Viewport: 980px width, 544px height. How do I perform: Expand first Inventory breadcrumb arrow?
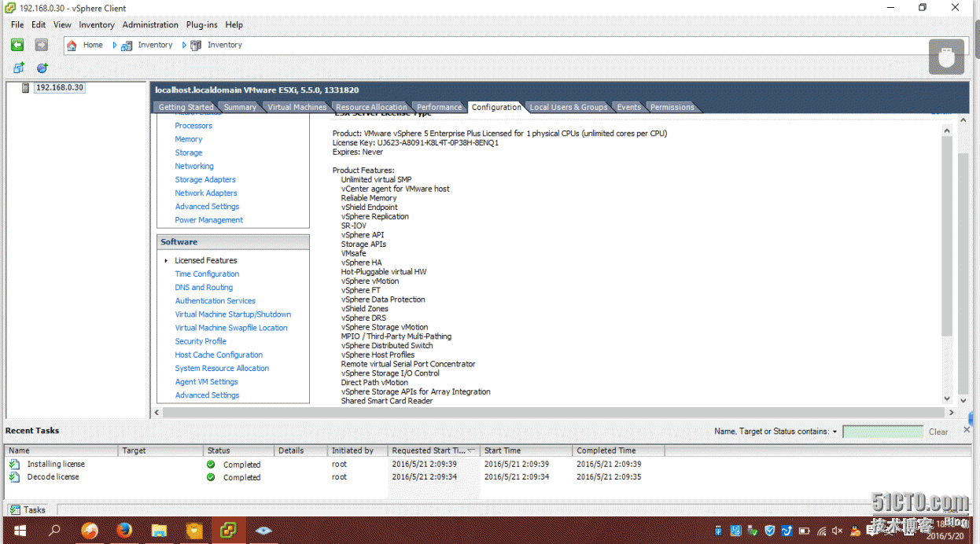[x=115, y=46]
